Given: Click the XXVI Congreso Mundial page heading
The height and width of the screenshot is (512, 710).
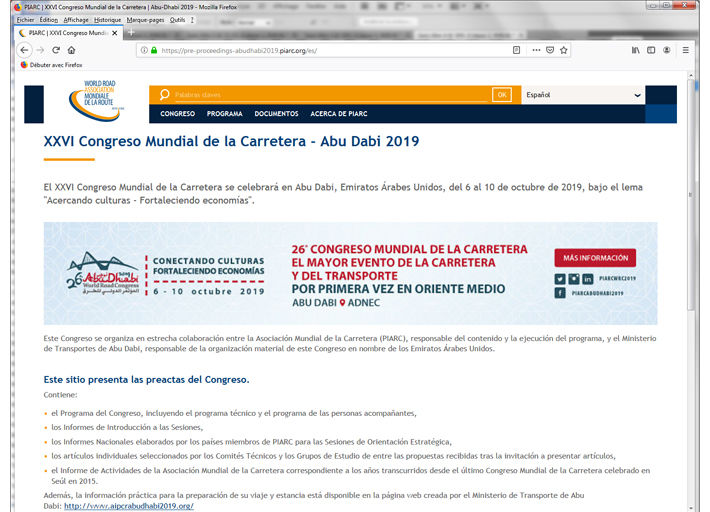Looking at the screenshot, I should click(231, 141).
